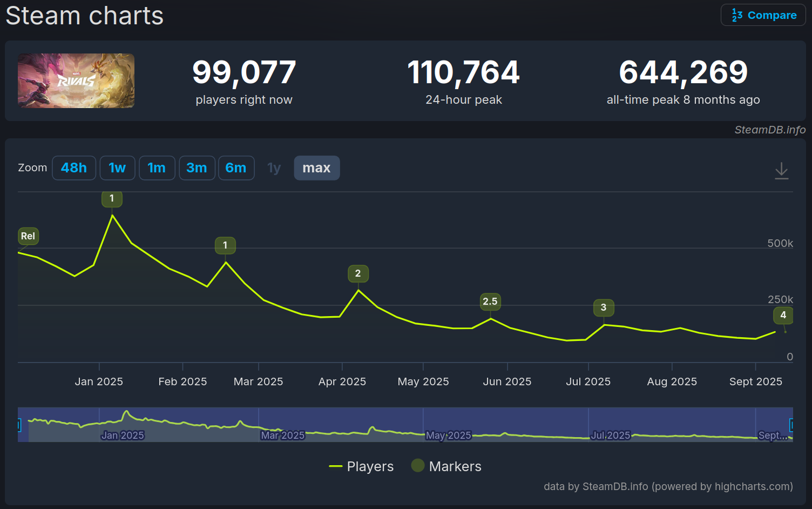
Task: Set chart zoom to 3m
Action: click(197, 168)
